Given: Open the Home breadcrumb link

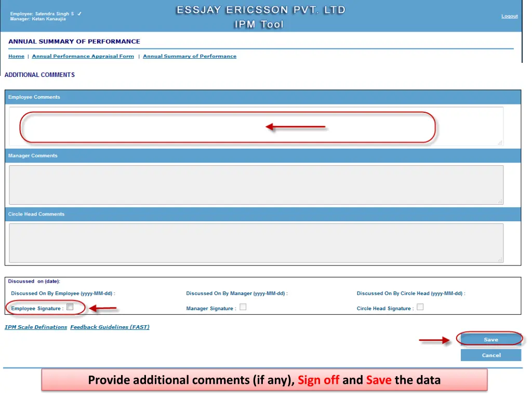Looking at the screenshot, I should point(16,56).
